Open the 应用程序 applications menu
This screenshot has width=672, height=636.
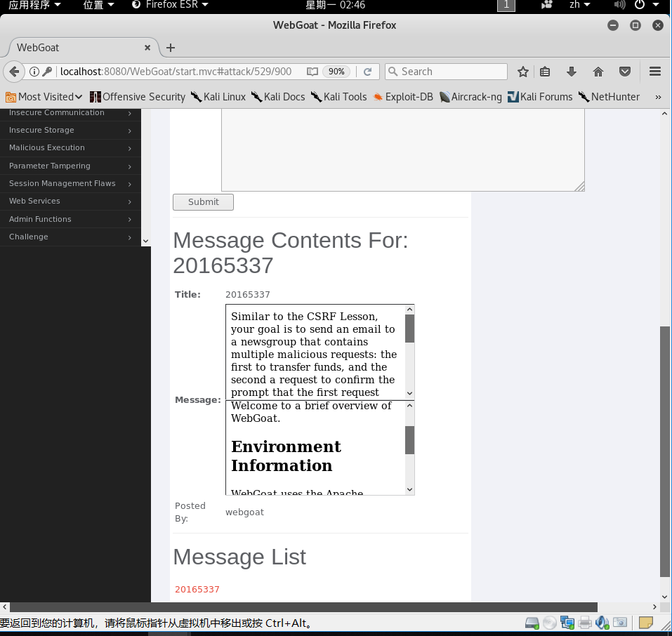[x=34, y=5]
